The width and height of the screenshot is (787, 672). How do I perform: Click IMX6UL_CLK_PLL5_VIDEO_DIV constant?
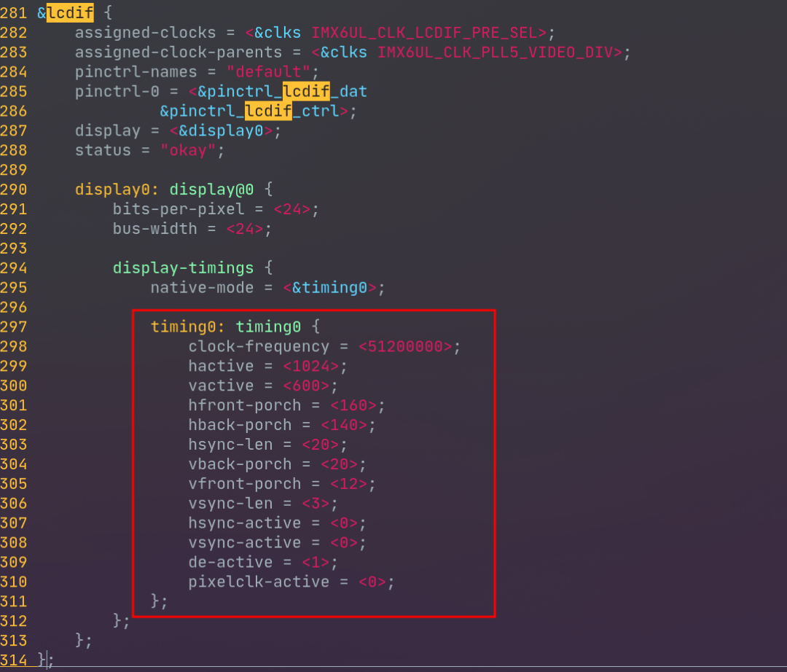pyautogui.click(x=495, y=52)
